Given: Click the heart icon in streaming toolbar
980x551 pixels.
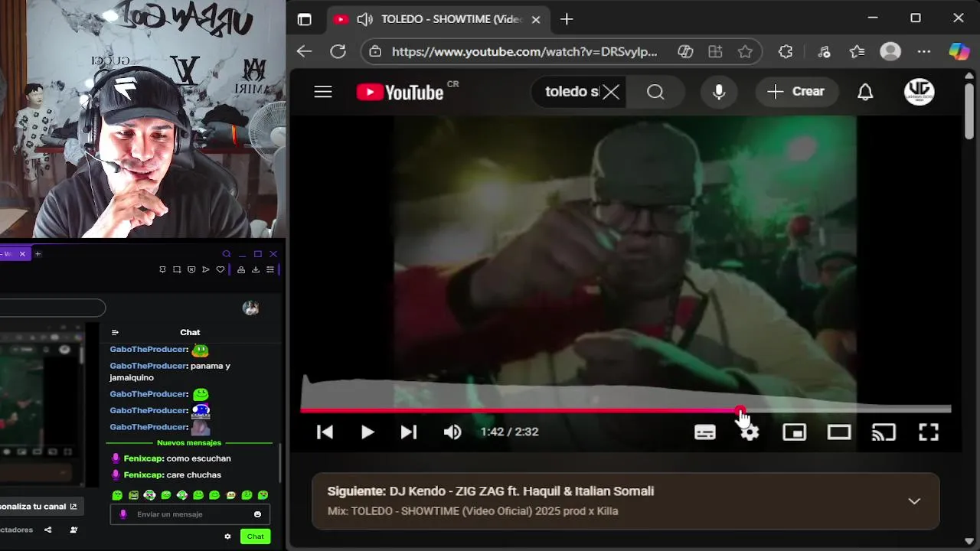Looking at the screenshot, I should [220, 269].
